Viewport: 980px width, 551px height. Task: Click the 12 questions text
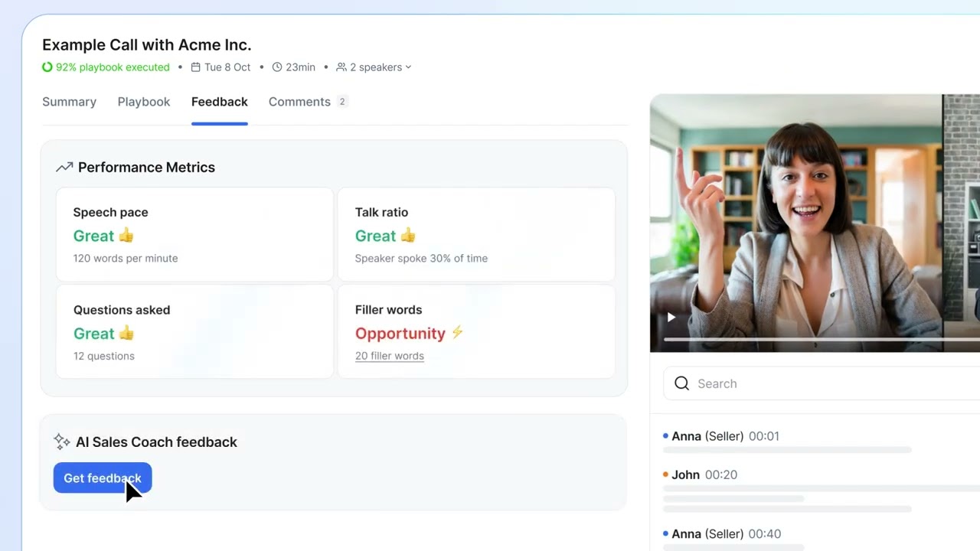[x=104, y=356]
